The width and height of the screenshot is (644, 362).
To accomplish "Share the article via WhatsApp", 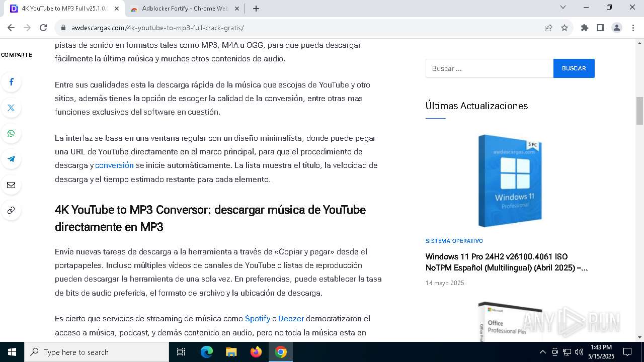I will point(11,133).
